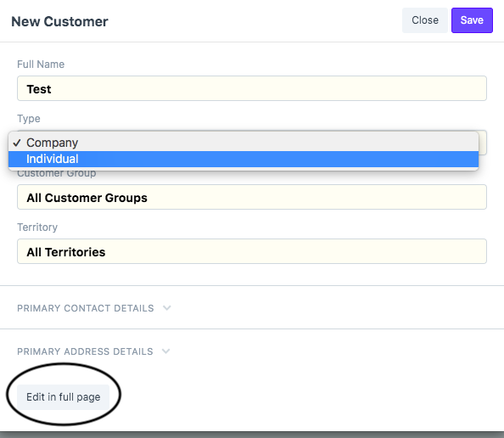Focus the Full Name field containing Test
Screen dimensions: 504x438
[252, 88]
